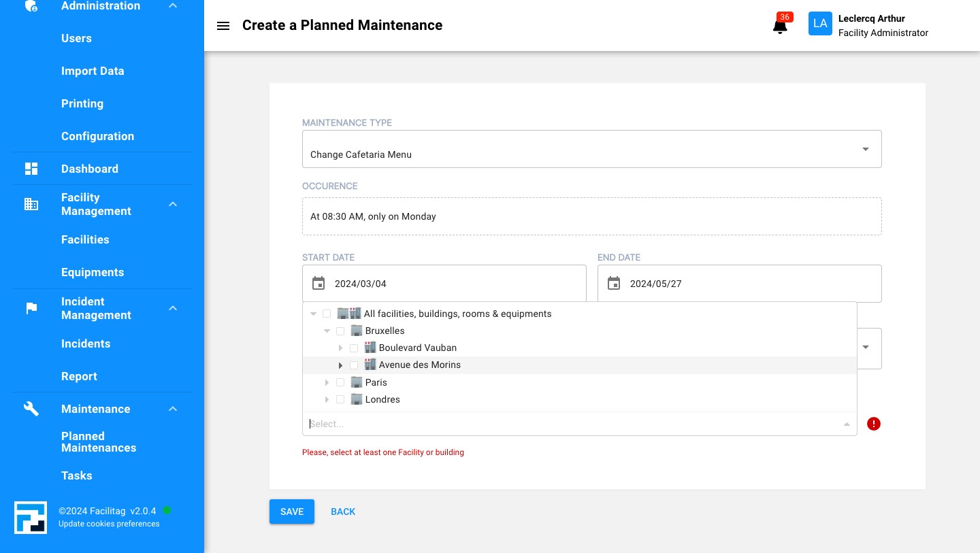Open the hamburger navigation menu
The width and height of the screenshot is (980, 553).
click(223, 26)
